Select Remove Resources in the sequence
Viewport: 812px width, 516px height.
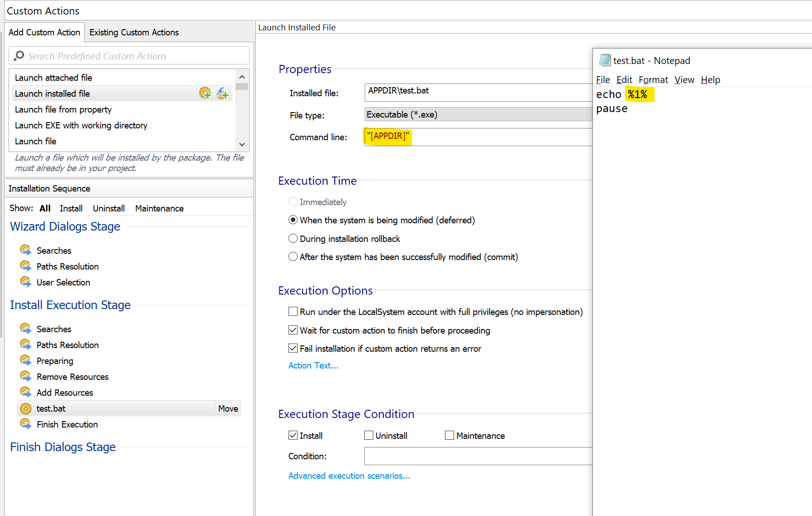[73, 377]
